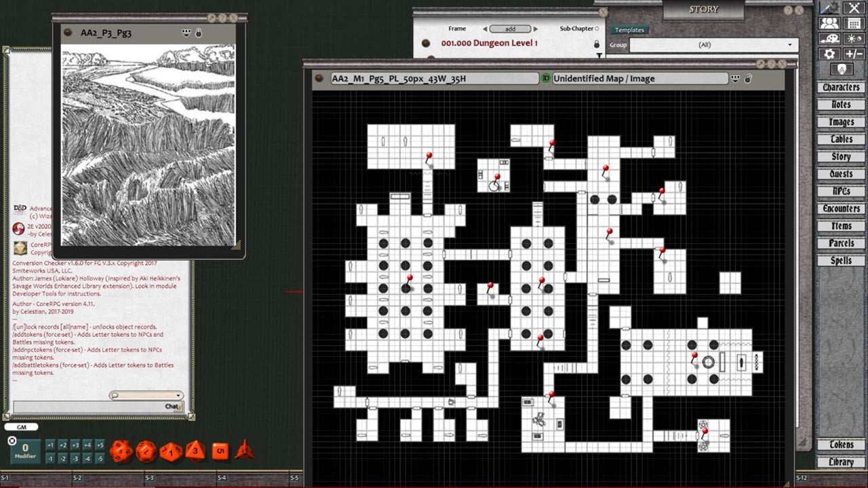868x488 pixels.
Task: Open the Modifiers plus/minus icon
Action: (854, 54)
